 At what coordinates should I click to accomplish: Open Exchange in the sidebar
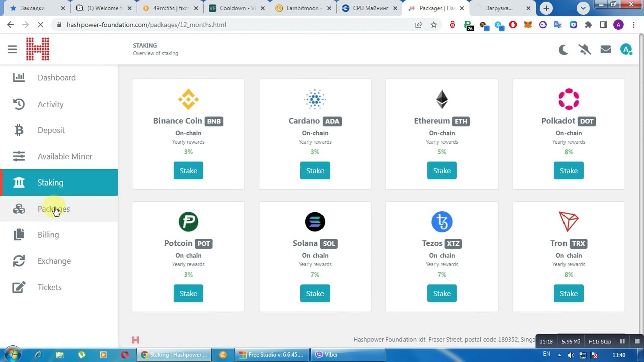point(59,261)
